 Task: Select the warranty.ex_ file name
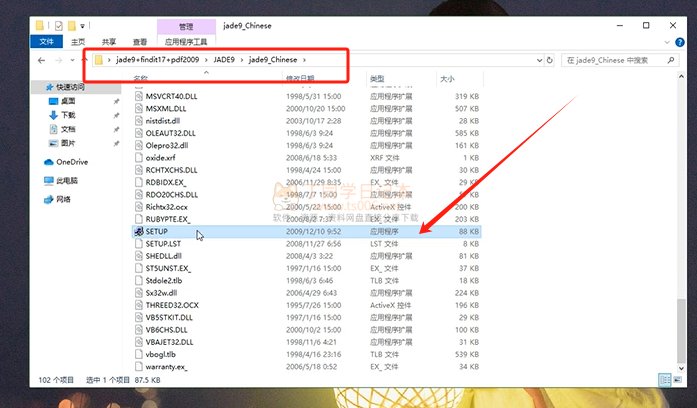(x=166, y=367)
